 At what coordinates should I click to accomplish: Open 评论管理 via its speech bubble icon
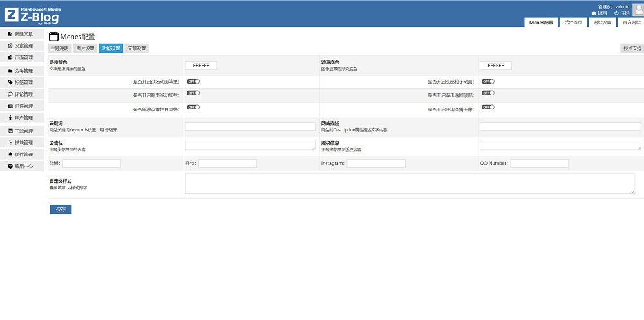[x=10, y=94]
